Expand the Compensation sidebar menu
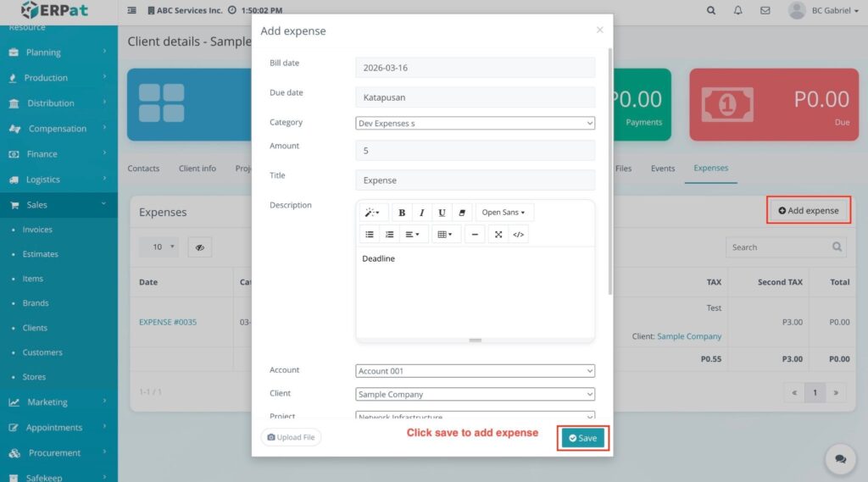 [x=58, y=129]
